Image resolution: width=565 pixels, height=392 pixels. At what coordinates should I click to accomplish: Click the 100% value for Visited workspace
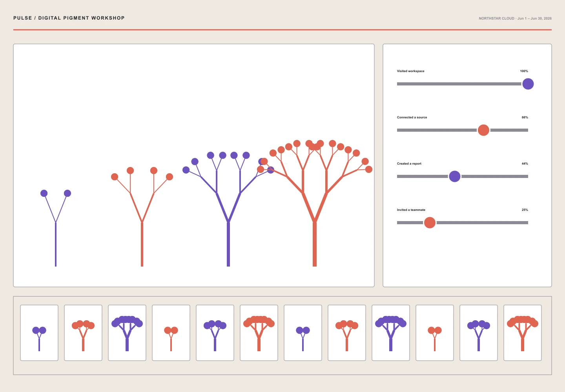tap(524, 71)
